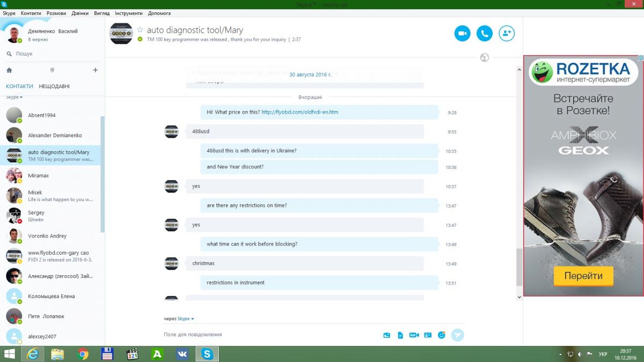644x362 pixels.
Task: Start a voice call using the phone button
Action: 484,33
